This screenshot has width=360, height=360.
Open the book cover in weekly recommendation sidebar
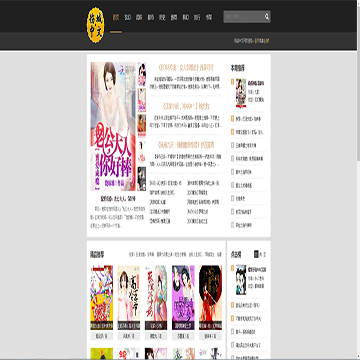tap(241, 93)
